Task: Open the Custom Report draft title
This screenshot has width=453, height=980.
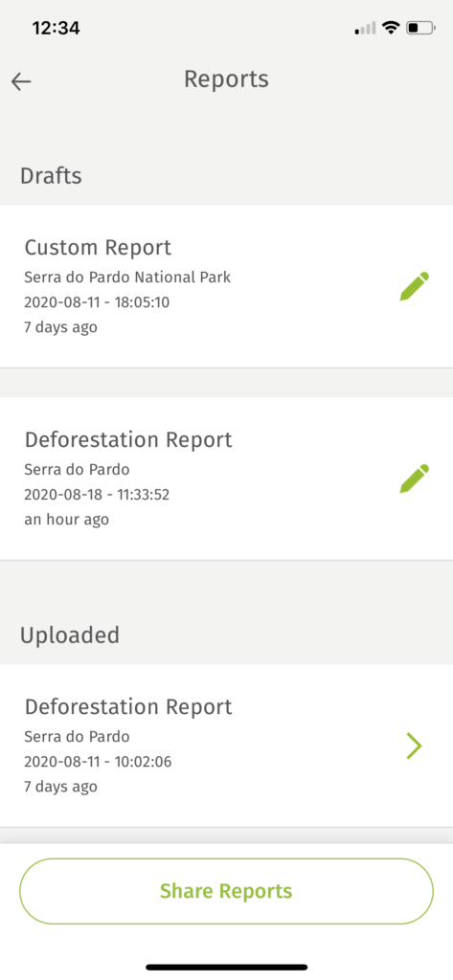Action: [98, 248]
